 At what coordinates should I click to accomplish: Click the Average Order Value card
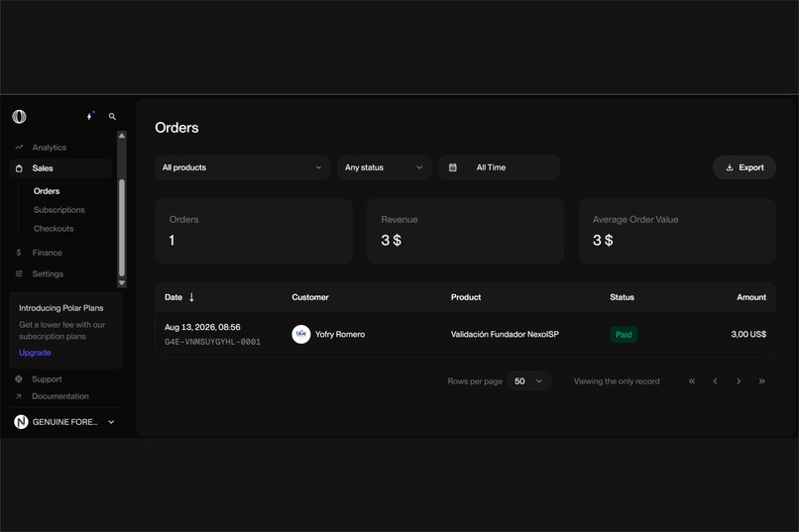point(677,231)
